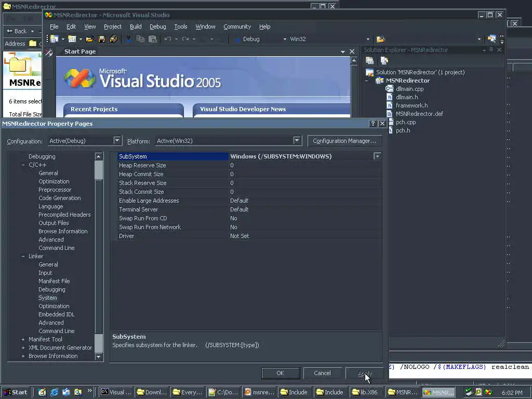Image resolution: width=532 pixels, height=399 pixels.
Task: Click the New Project toolbar icon
Action: pyautogui.click(x=55, y=39)
